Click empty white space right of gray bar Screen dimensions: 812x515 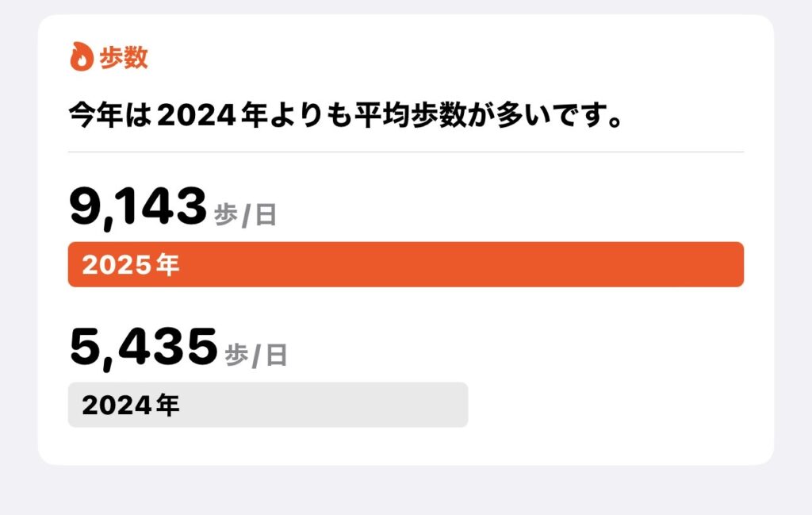606,405
